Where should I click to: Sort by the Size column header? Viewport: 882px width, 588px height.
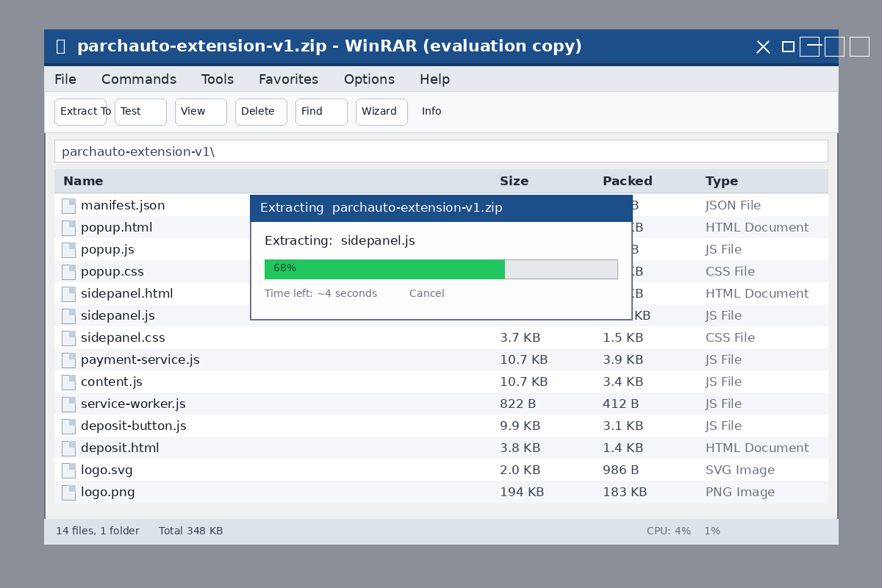(514, 182)
